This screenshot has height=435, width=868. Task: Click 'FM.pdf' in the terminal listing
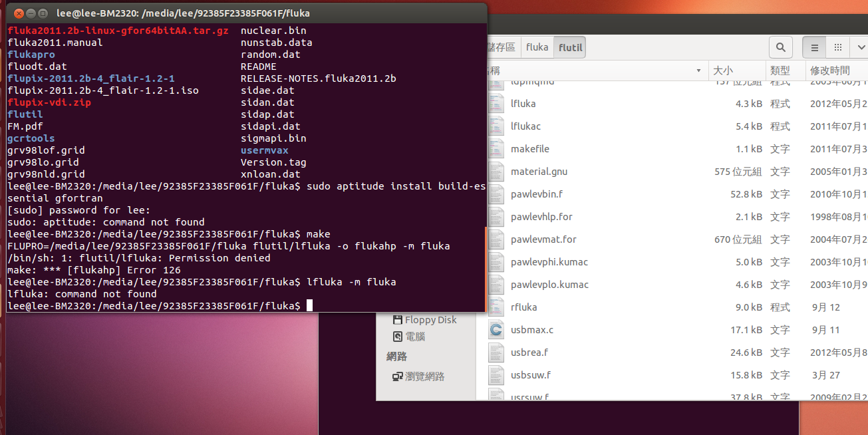[25, 126]
